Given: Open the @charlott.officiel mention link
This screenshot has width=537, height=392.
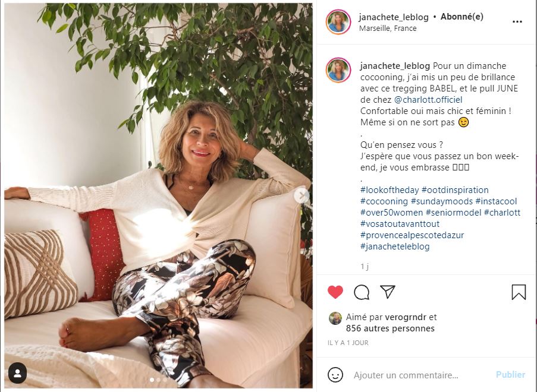Looking at the screenshot, I should tap(428, 100).
